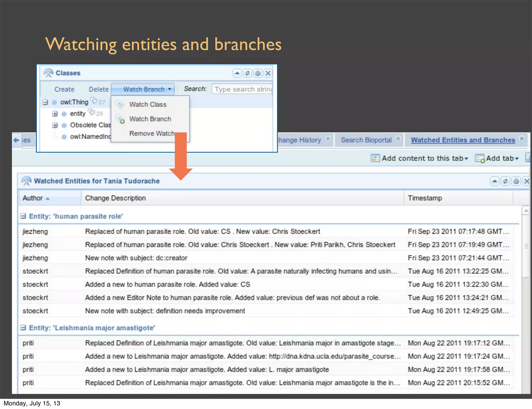Select entity in the class tree

(x=78, y=114)
